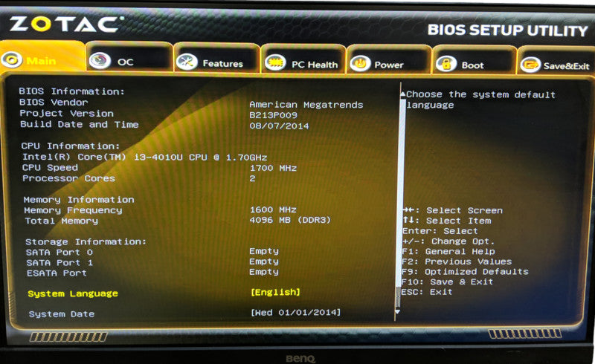The height and width of the screenshot is (364, 595).
Task: Switch to the OC tab
Action: (129, 57)
